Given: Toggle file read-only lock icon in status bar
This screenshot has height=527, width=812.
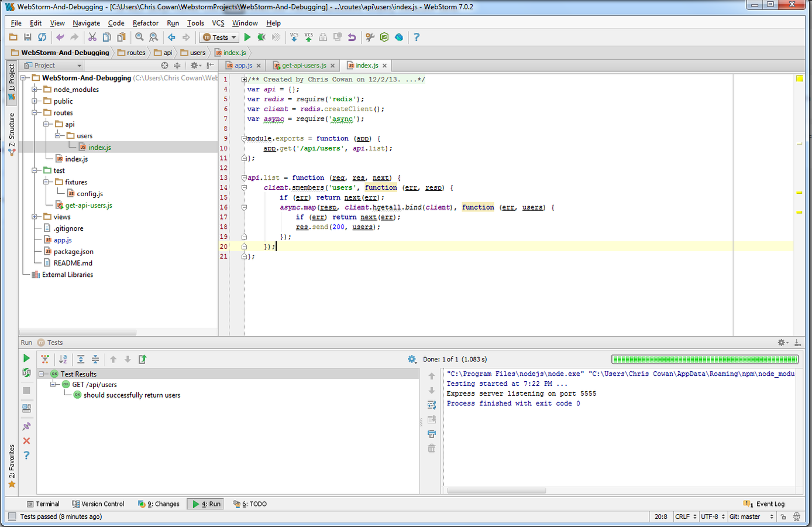Looking at the screenshot, I should point(783,516).
